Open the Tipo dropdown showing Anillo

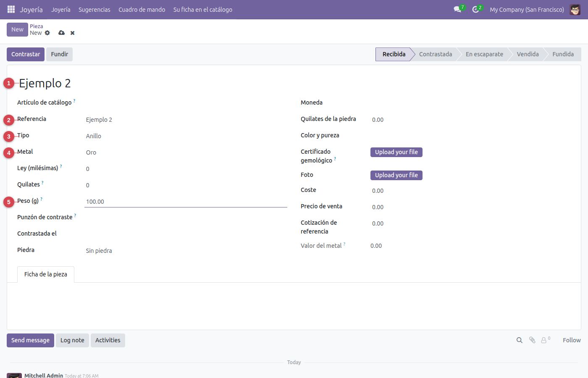click(x=186, y=136)
